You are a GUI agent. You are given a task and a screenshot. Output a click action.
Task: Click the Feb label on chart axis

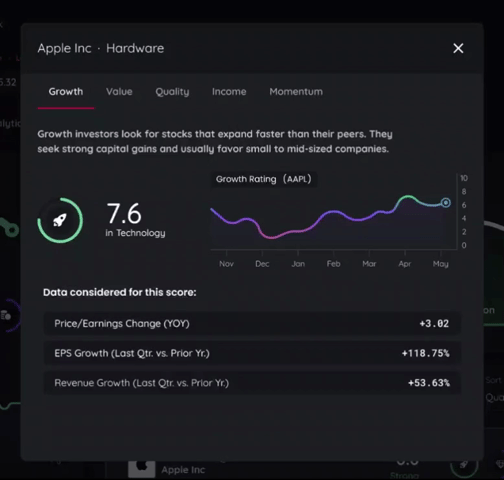pos(333,264)
